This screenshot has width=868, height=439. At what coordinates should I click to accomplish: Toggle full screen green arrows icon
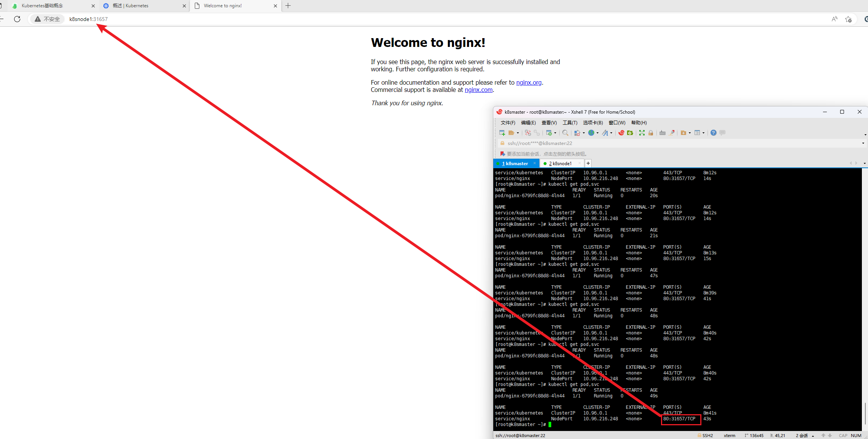point(642,133)
